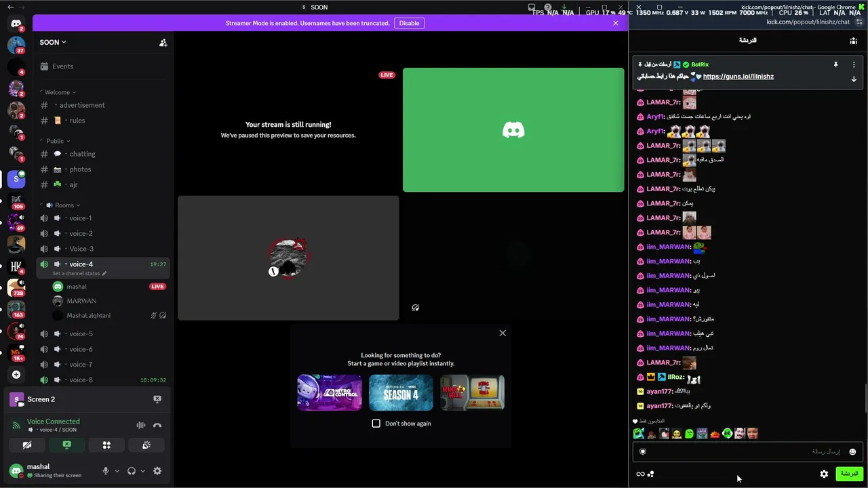868x488 pixels.
Task: Open Kick chat settings gear
Action: click(x=824, y=474)
